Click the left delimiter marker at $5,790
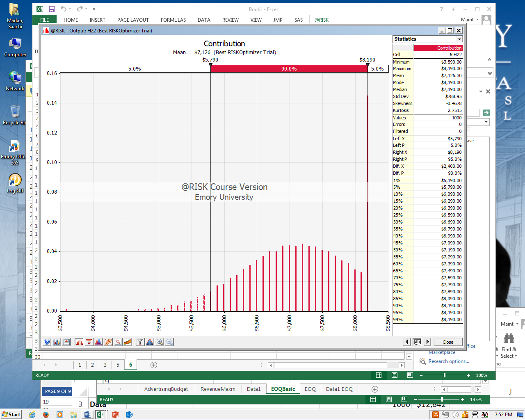 210,65
